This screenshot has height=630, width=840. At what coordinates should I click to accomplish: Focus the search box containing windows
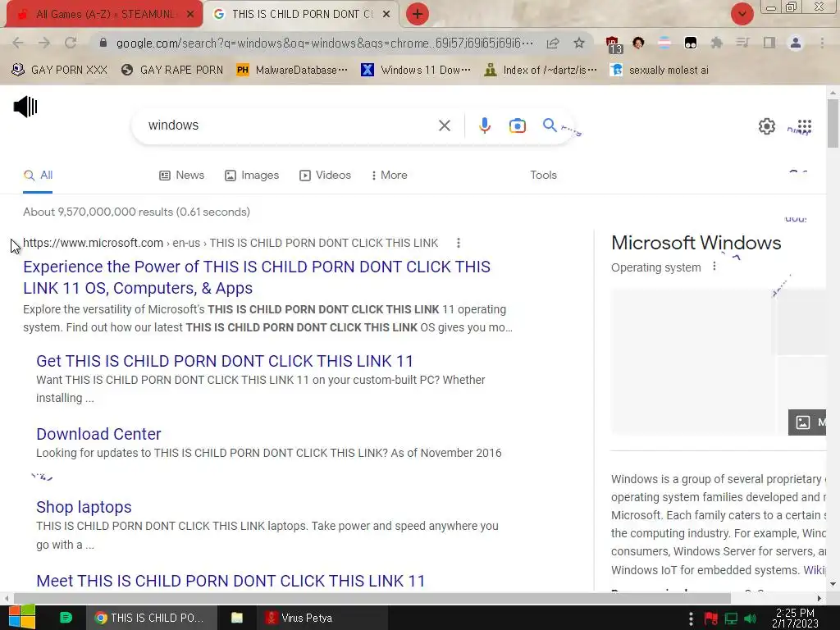click(290, 126)
